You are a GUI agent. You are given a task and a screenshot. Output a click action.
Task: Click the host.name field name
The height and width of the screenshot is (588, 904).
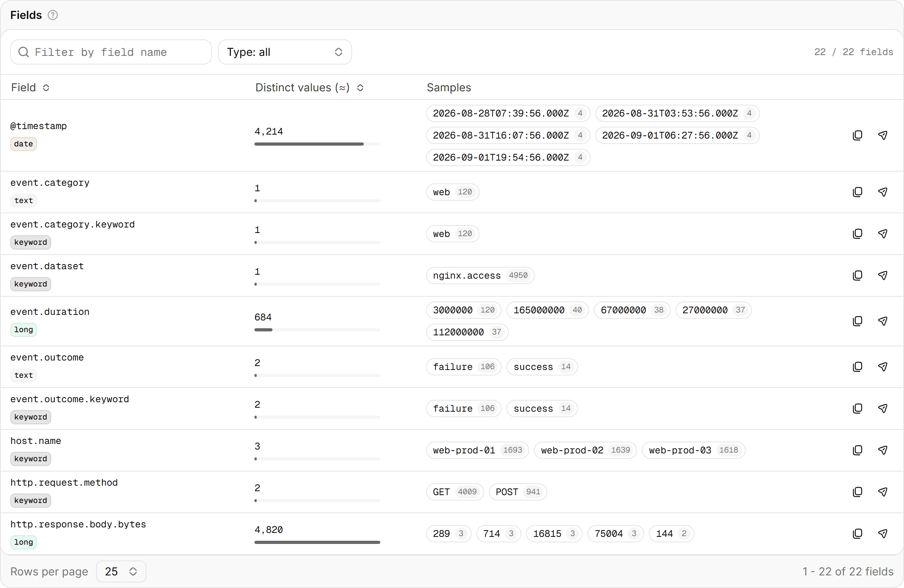tap(36, 441)
